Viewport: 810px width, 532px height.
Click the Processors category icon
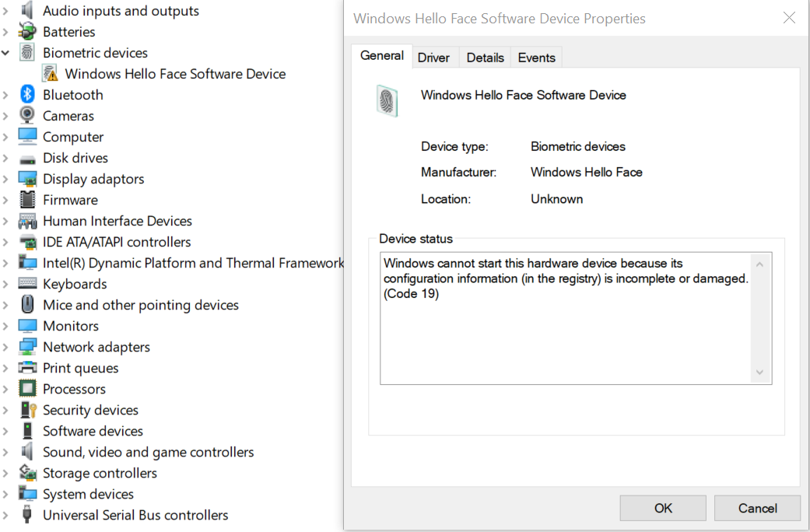(27, 389)
